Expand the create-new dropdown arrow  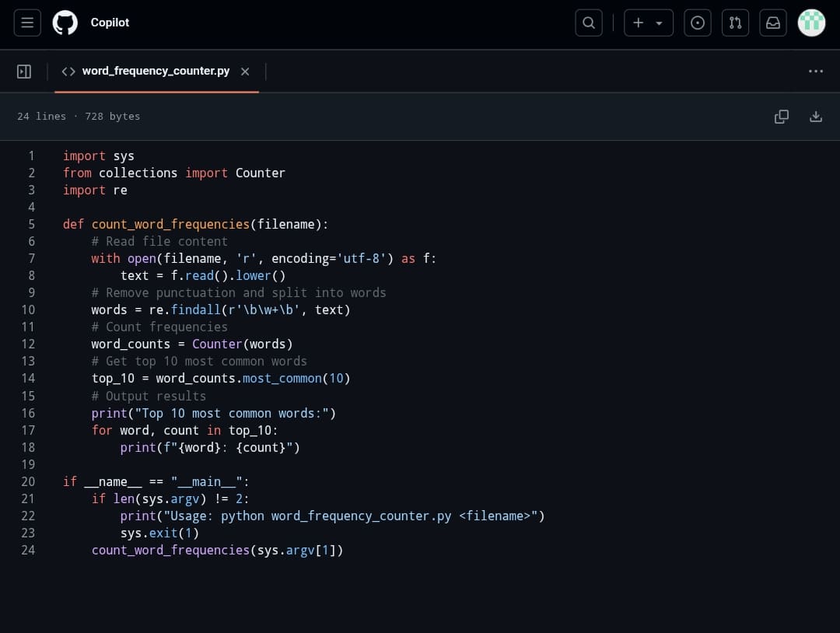pos(660,23)
